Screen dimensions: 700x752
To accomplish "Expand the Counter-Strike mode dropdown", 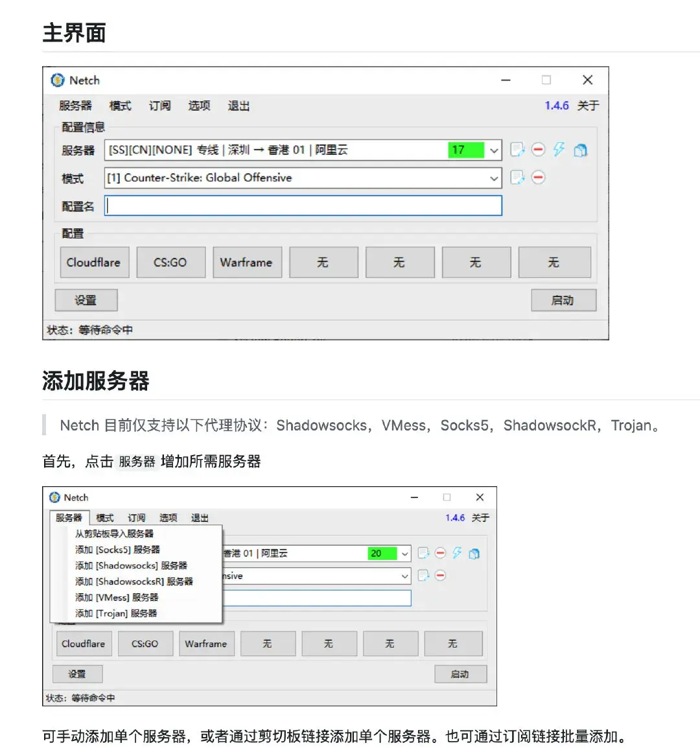I will 495,178.
